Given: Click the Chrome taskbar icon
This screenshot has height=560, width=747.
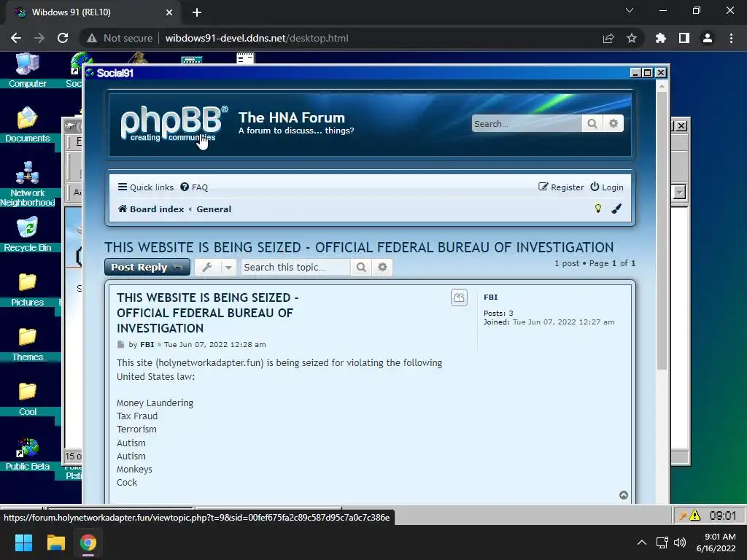Looking at the screenshot, I should point(88,542).
